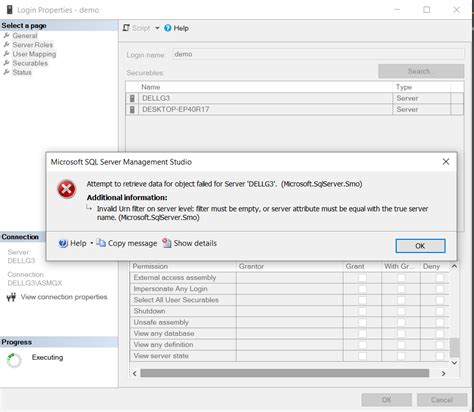Click Copy message link

(132, 243)
